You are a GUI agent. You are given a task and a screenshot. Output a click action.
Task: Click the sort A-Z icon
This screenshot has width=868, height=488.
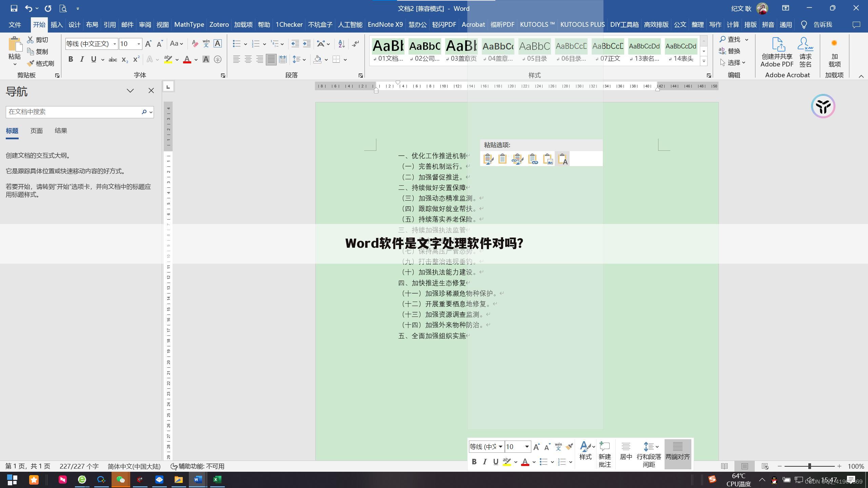341,44
